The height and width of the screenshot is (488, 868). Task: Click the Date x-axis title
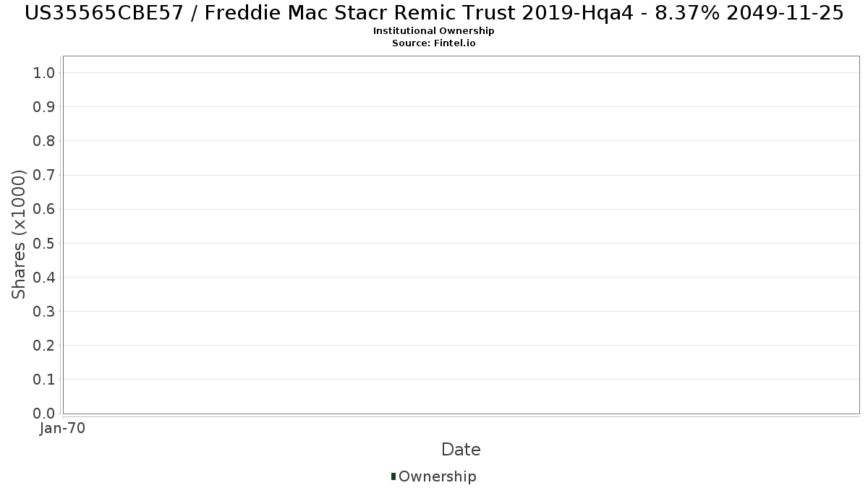[x=461, y=450]
